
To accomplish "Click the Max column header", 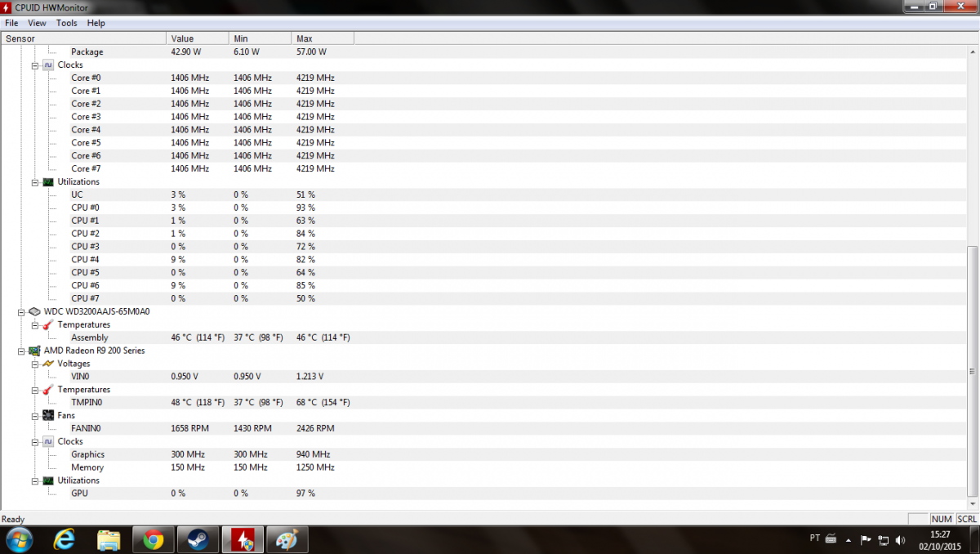I will click(x=323, y=38).
